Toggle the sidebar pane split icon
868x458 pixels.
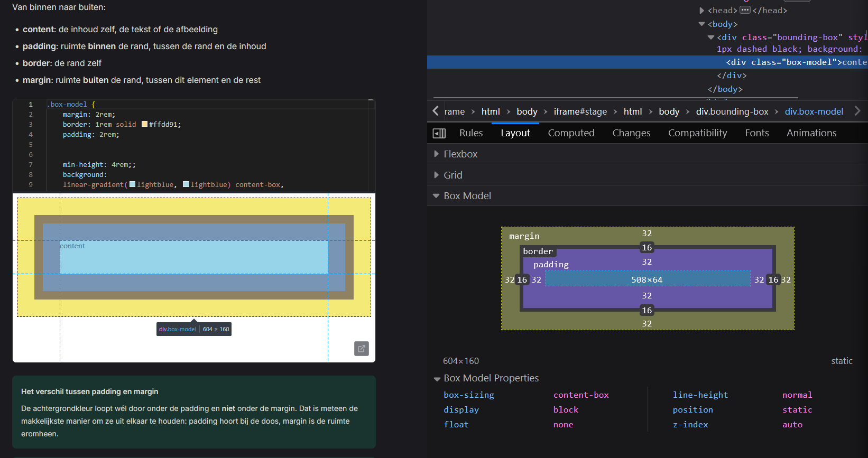439,133
